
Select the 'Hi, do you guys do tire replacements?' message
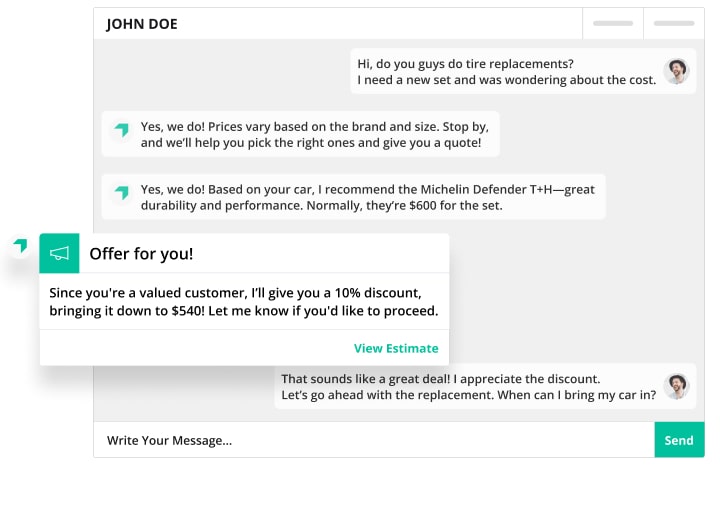coord(506,71)
